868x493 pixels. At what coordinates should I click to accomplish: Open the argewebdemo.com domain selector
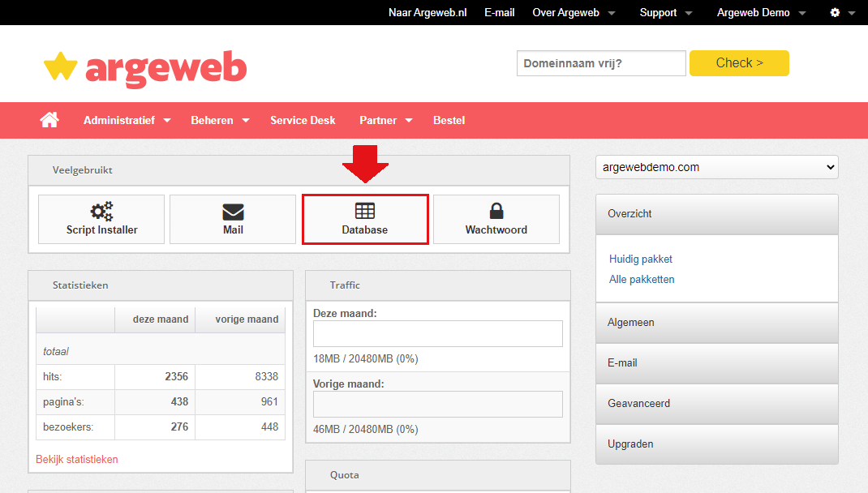tap(717, 167)
